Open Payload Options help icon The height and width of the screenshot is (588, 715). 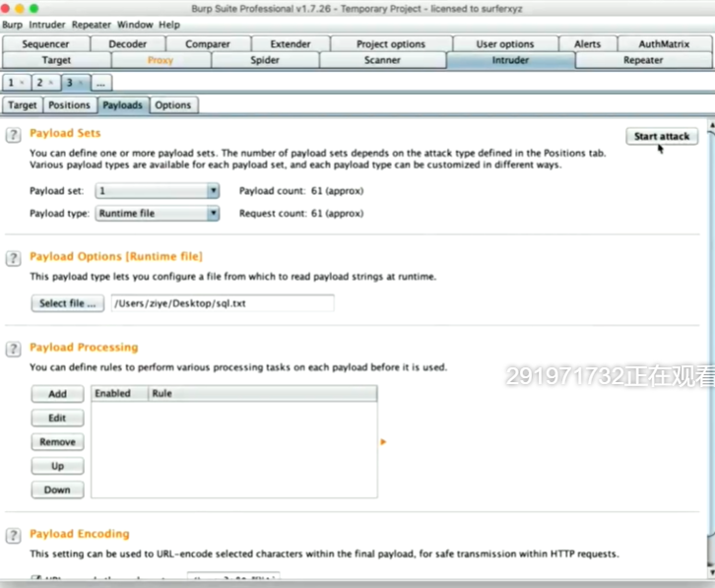tap(13, 259)
